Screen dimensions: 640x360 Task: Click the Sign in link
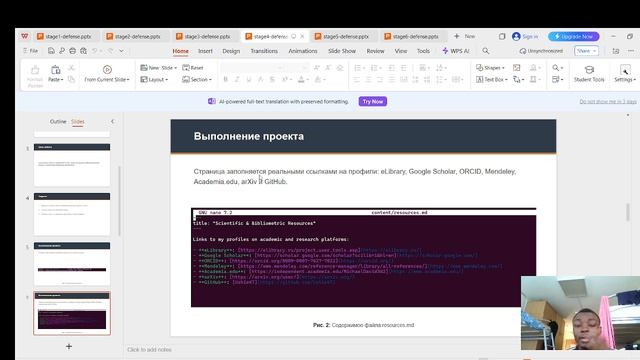(x=530, y=36)
